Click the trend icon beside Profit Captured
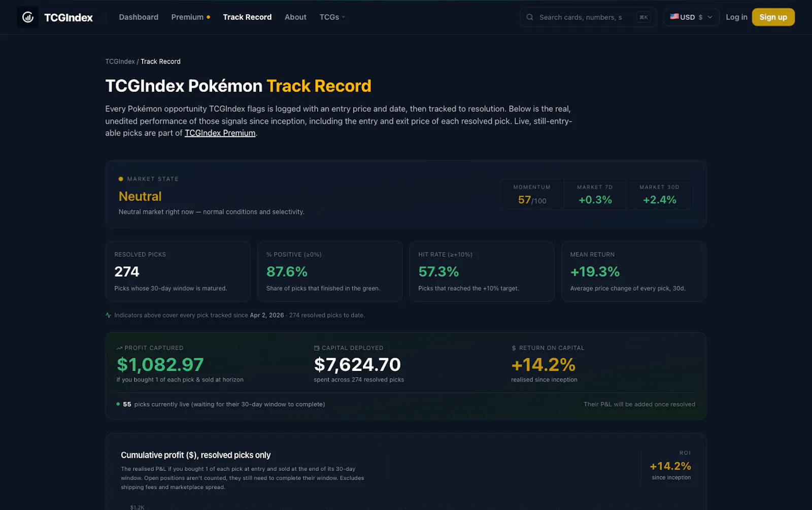 coord(120,348)
